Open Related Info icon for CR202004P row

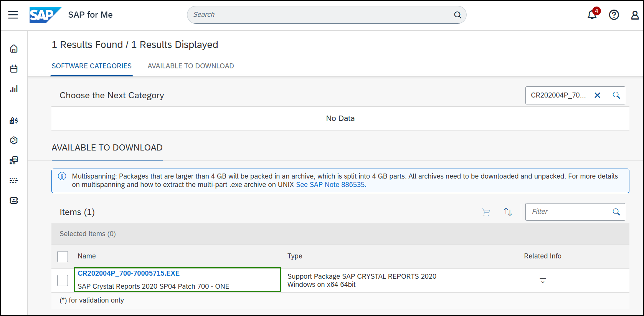543,280
